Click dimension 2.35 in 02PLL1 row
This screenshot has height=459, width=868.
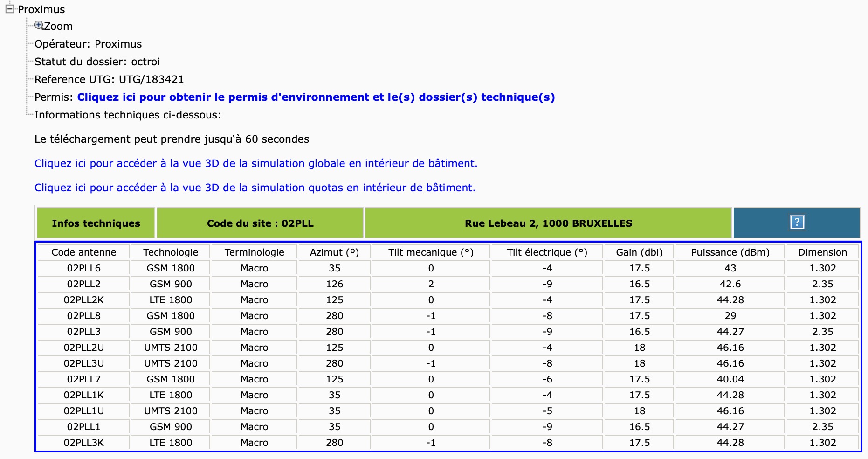[822, 427]
